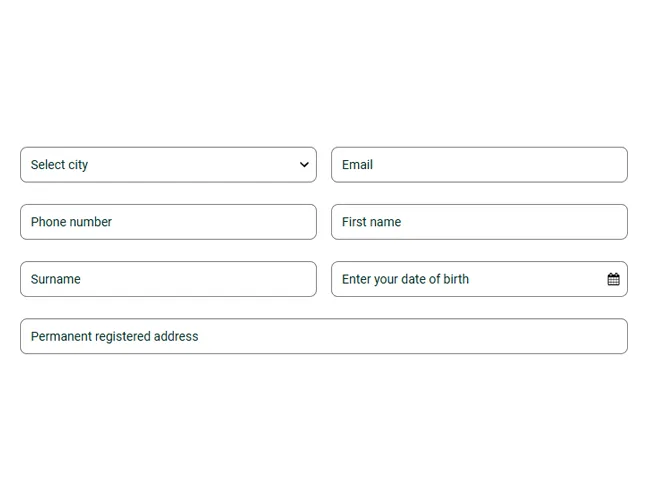Focus the Surname input field

[168, 279]
